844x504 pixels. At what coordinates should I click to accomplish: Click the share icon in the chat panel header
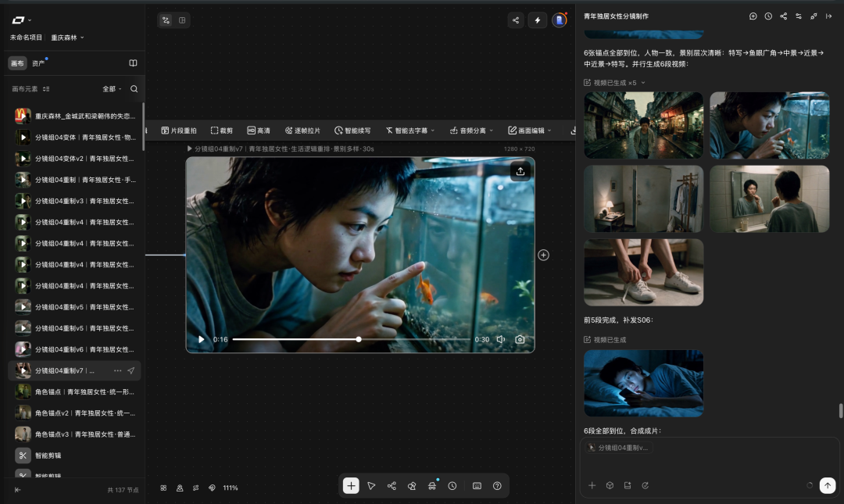coord(783,16)
